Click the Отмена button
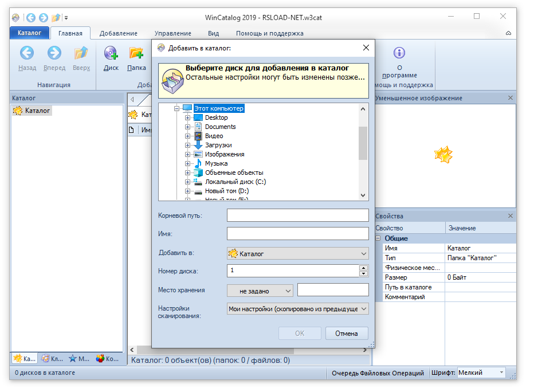The image size is (534, 392). click(346, 334)
